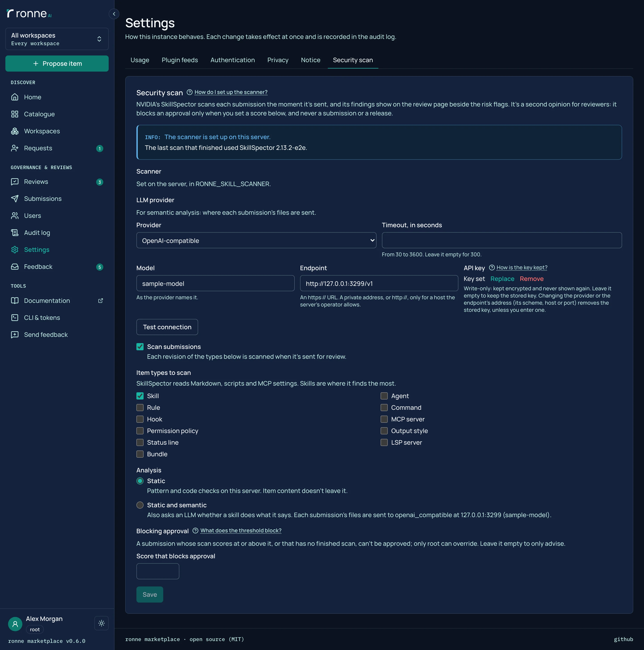Open the Users page
Screen dimensions: 644x650
click(x=57, y=216)
